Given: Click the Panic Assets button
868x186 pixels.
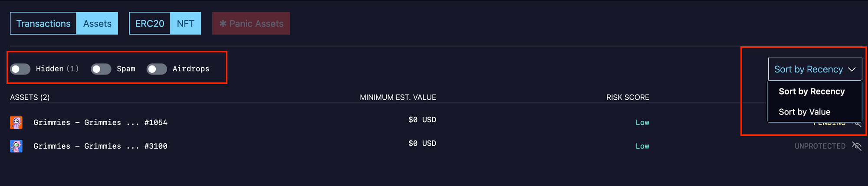Looking at the screenshot, I should 251,23.
